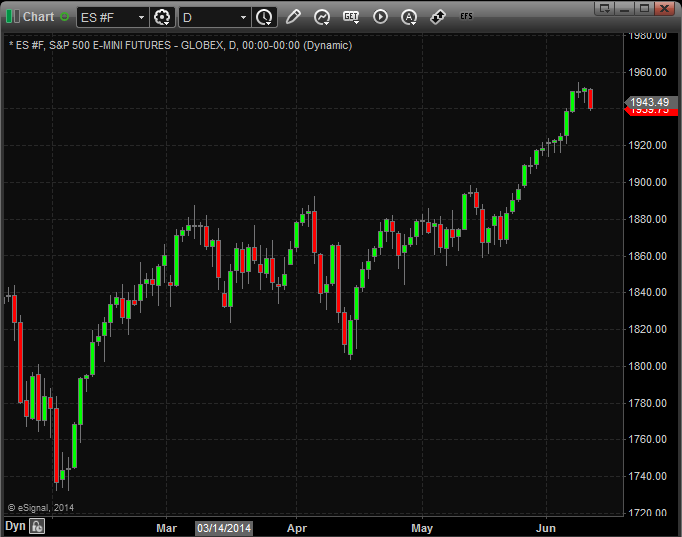Click the 1740.00 price axis label
Screen dimensions: 682x537
coord(647,476)
